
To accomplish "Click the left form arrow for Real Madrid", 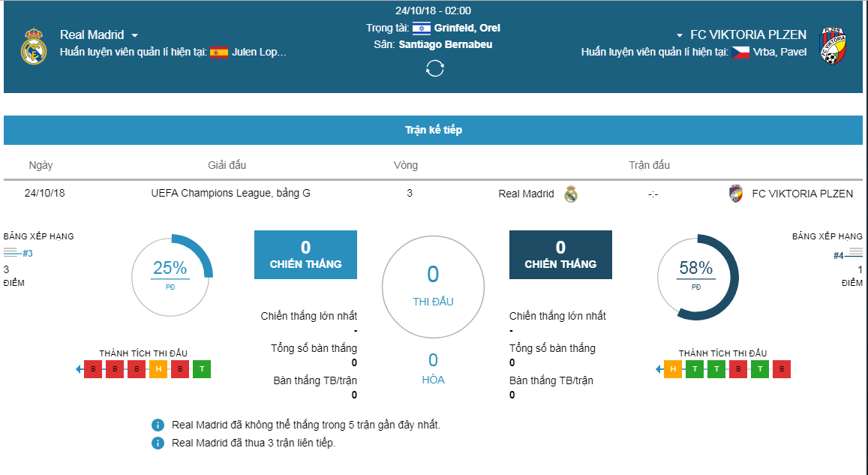I will coord(80,369).
